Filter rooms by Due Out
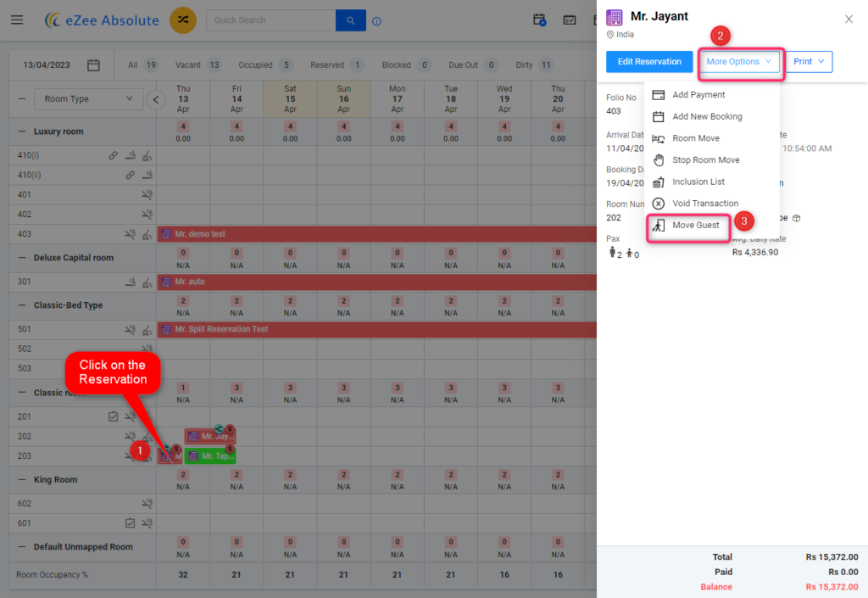The image size is (868, 598). 473,65
